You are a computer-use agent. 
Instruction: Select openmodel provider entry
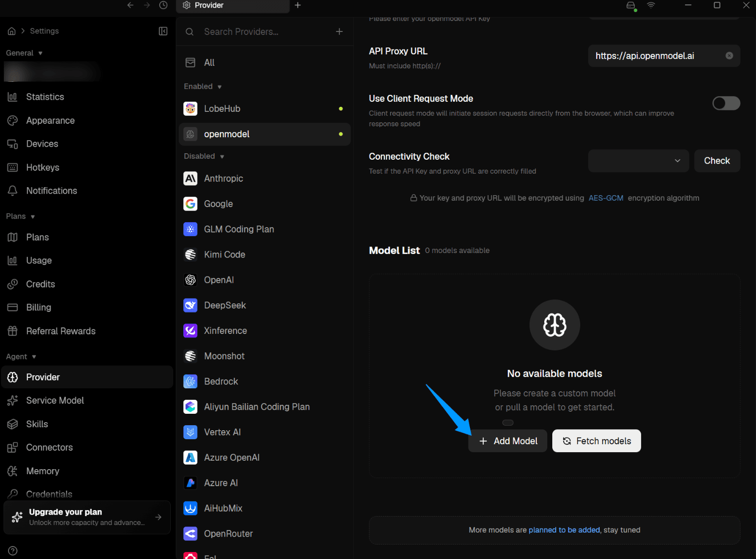[x=265, y=134]
